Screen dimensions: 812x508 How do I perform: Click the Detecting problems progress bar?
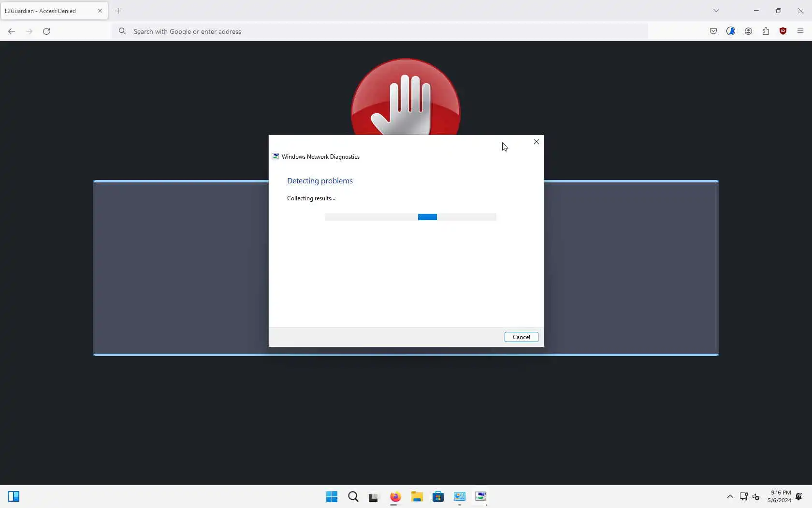coord(410,217)
